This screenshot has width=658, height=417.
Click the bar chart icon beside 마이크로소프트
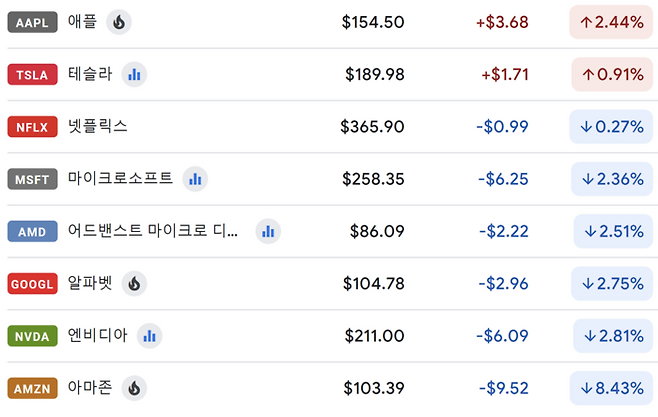(x=195, y=179)
